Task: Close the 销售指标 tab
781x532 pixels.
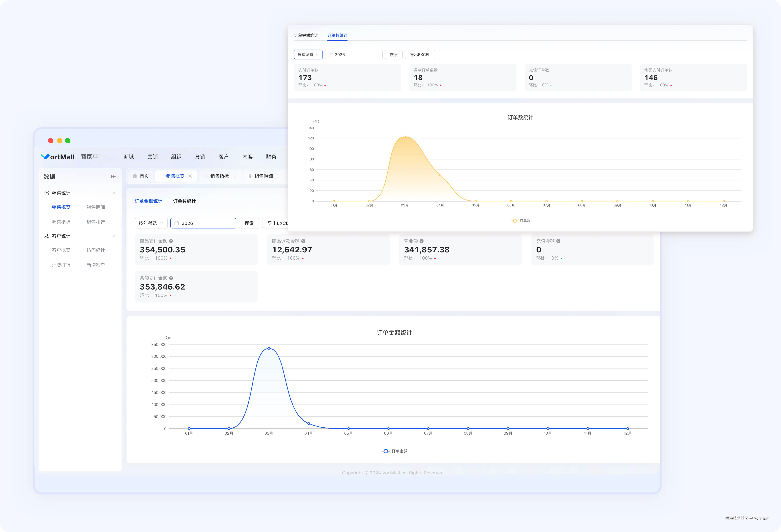Action: pos(234,176)
